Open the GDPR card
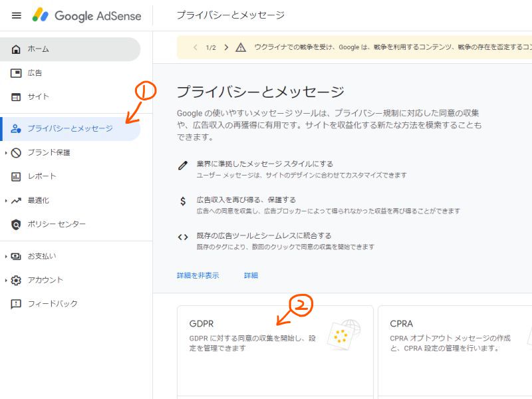The height and width of the screenshot is (399, 532). pos(275,352)
